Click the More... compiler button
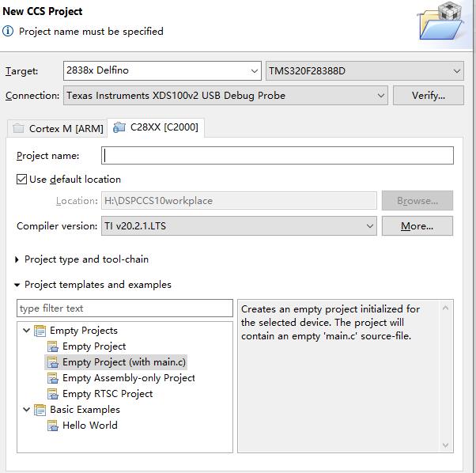Viewport: 476px width, 473px height. pyautogui.click(x=417, y=226)
